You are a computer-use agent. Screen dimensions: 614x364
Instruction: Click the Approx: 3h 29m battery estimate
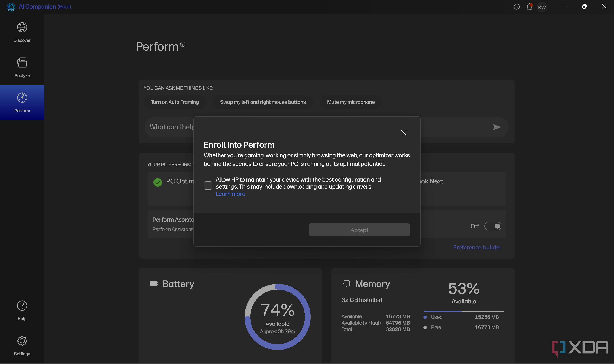click(x=277, y=331)
